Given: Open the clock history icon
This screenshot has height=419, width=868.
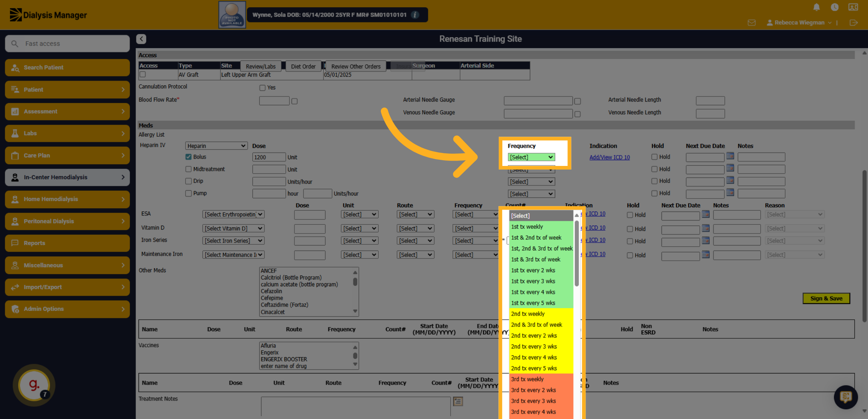Looking at the screenshot, I should click(x=835, y=7).
